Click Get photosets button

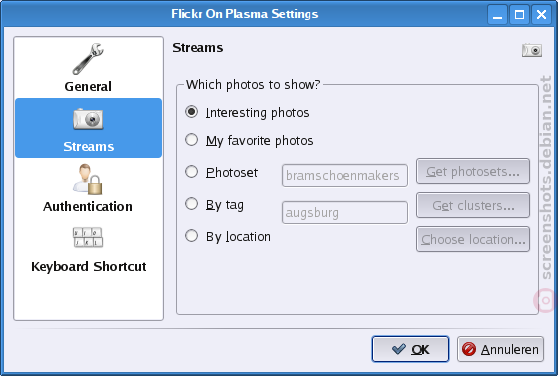(x=473, y=171)
